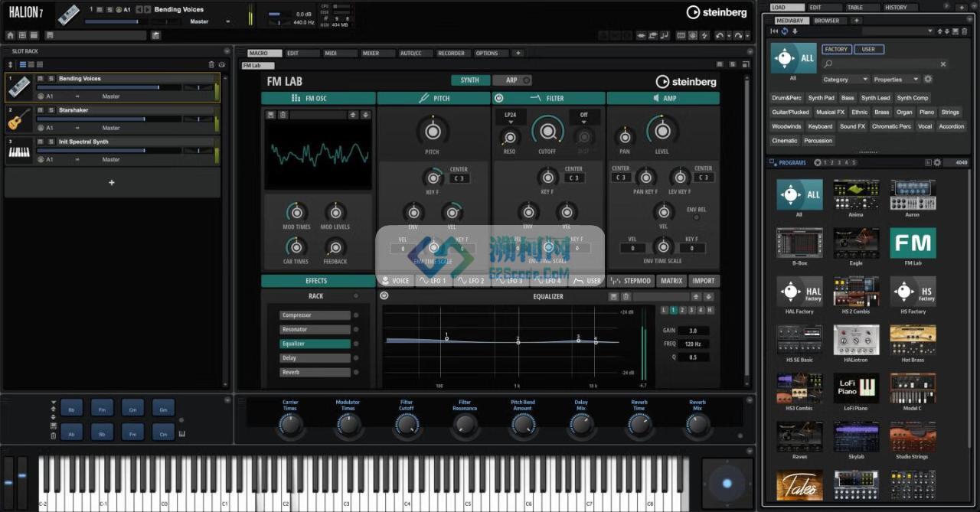Select the Equalizer effect in rack
Screen dimensions: 980x512
tap(316, 344)
